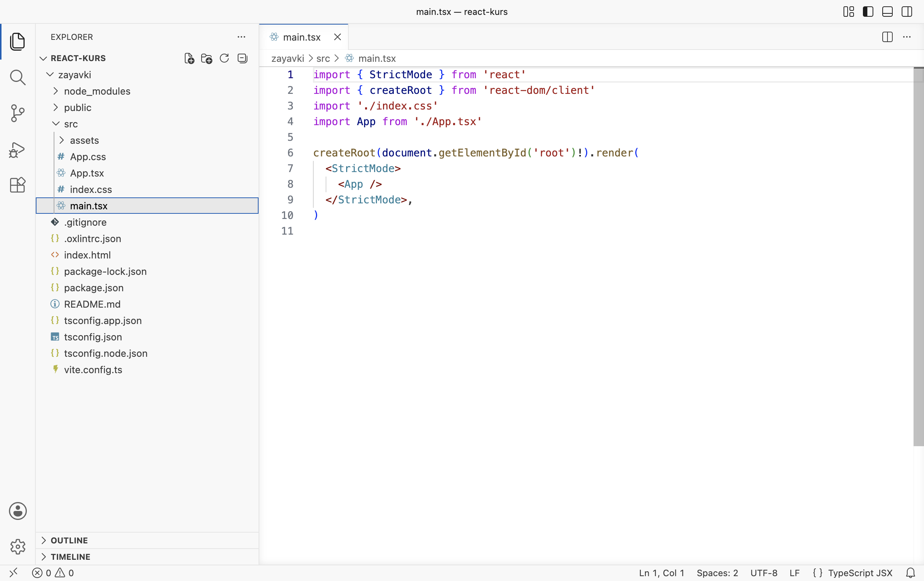Expand the OUTLINE section
This screenshot has width=924, height=581.
(147, 540)
